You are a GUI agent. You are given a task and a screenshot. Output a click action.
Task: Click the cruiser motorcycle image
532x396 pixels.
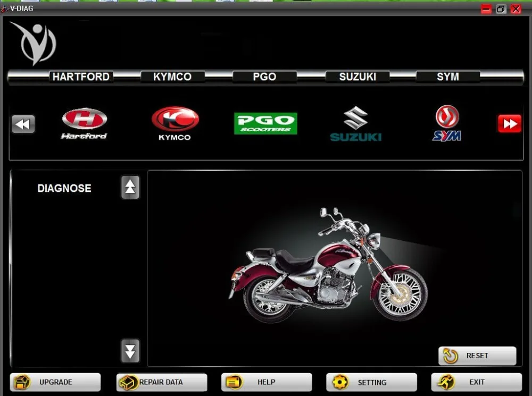tap(328, 265)
